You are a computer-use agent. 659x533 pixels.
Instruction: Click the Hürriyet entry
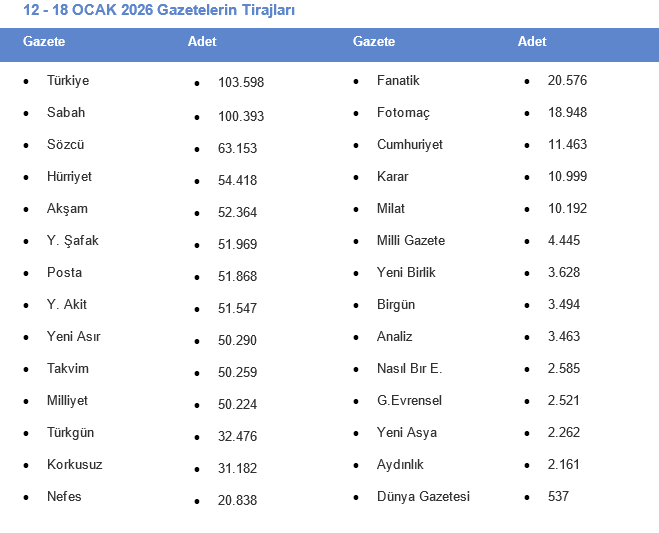pos(69,177)
